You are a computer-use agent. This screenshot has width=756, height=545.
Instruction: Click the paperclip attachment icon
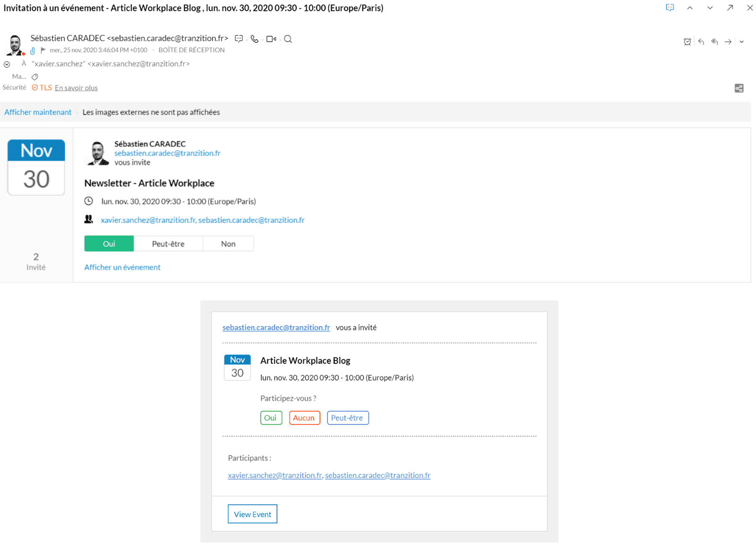coord(33,51)
